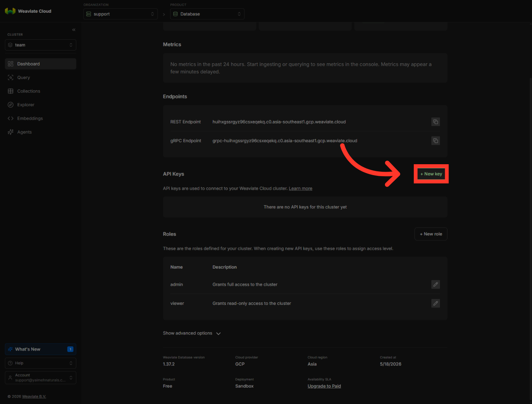Open the team cluster selector

coord(40,45)
